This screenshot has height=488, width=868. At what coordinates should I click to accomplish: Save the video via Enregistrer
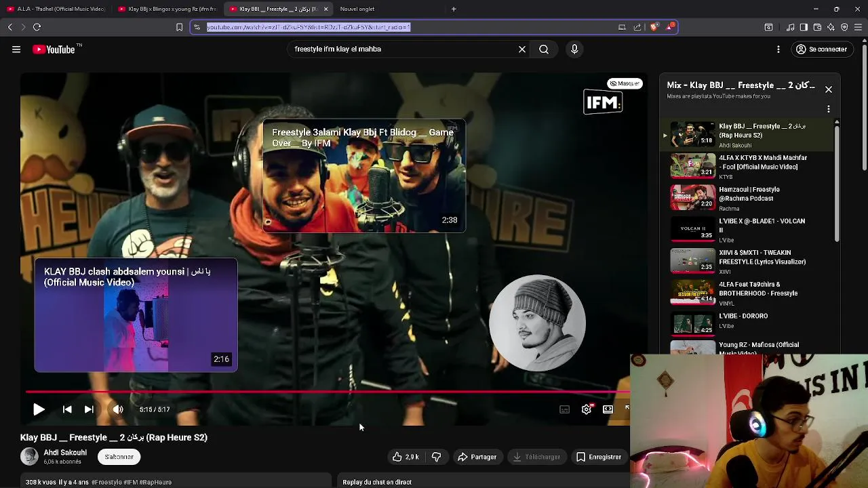click(x=599, y=457)
